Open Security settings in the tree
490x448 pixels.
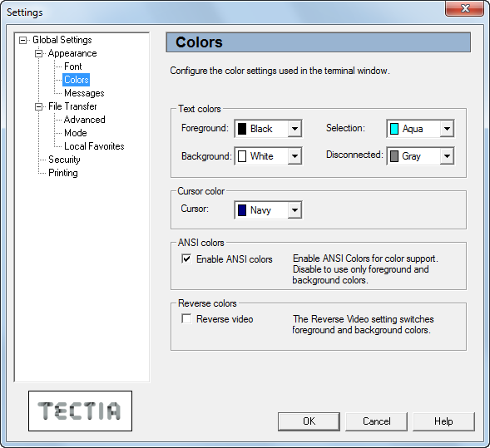coord(64,160)
